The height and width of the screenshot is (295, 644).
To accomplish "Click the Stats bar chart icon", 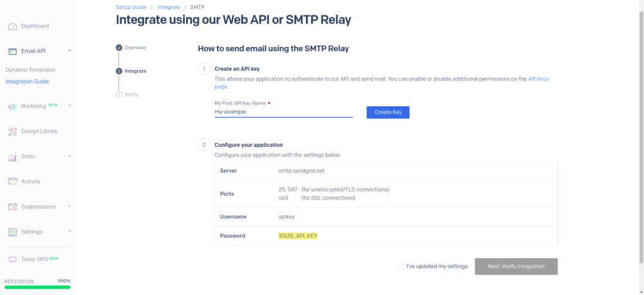I will [12, 157].
